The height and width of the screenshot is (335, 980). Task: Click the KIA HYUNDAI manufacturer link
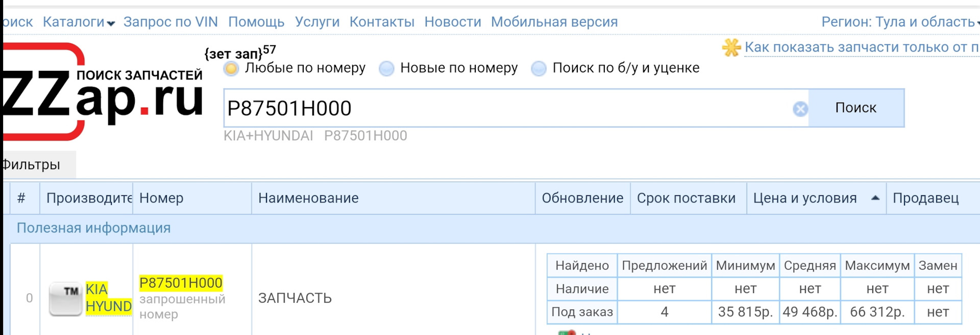point(108,298)
